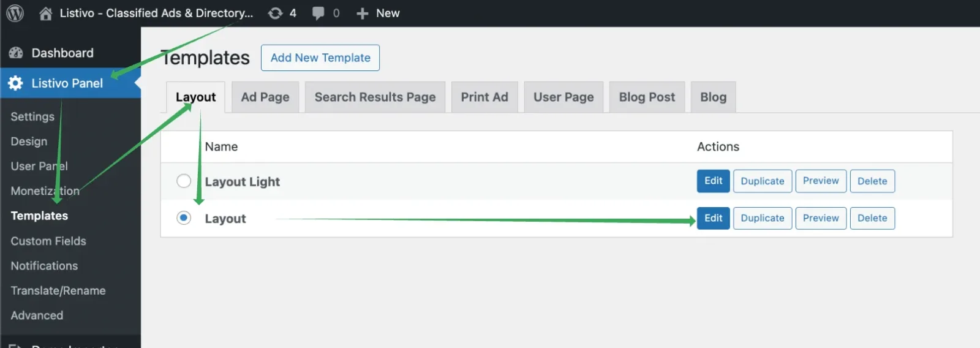Open the Search Results Page tab
This screenshot has height=348, width=980.
point(375,97)
